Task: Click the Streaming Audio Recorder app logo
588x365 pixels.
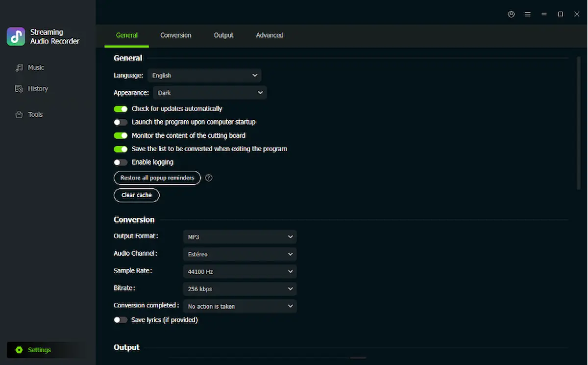Action: click(16, 36)
